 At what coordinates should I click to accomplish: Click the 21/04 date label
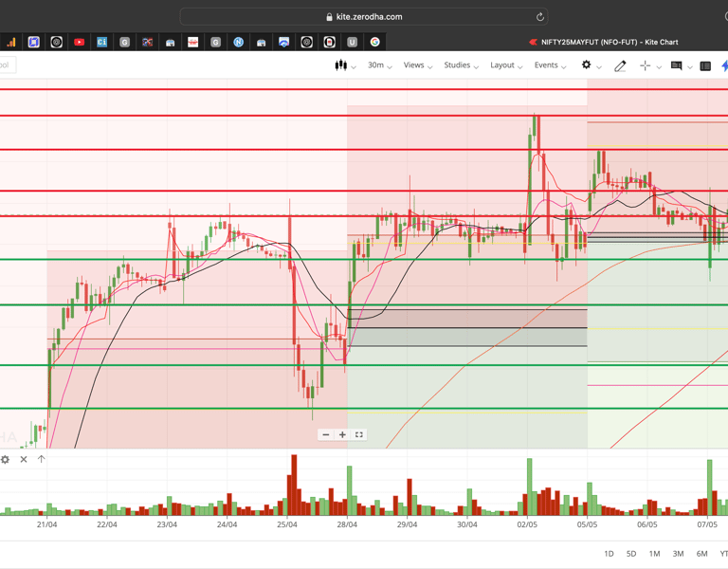pos(46,524)
